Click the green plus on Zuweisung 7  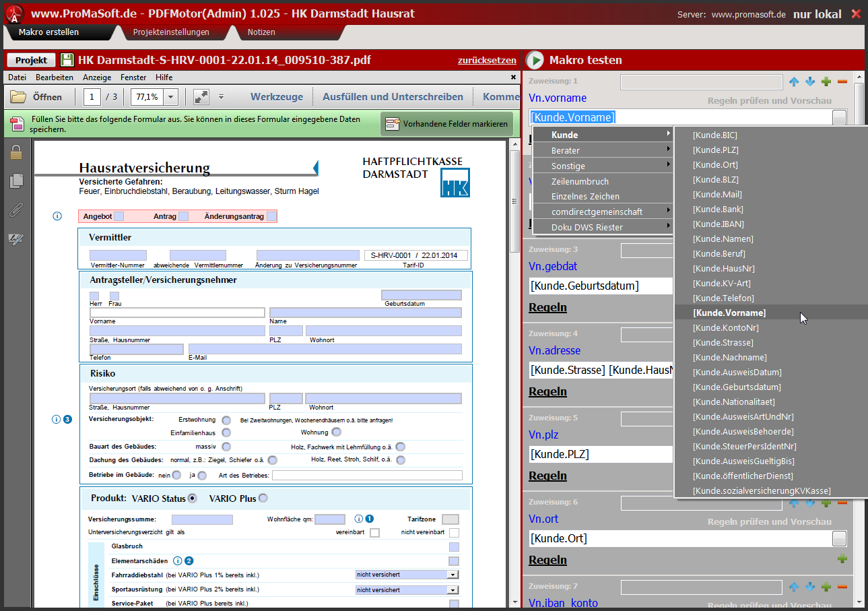826,587
